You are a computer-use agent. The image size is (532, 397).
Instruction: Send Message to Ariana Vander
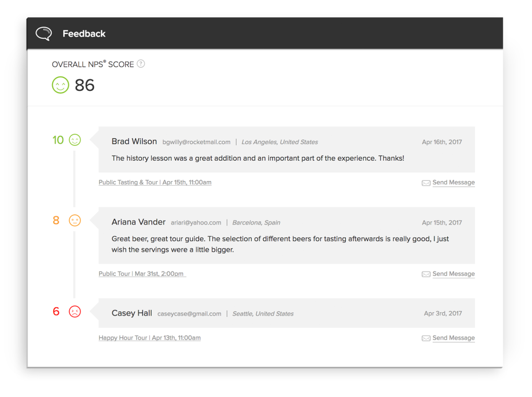(x=453, y=274)
